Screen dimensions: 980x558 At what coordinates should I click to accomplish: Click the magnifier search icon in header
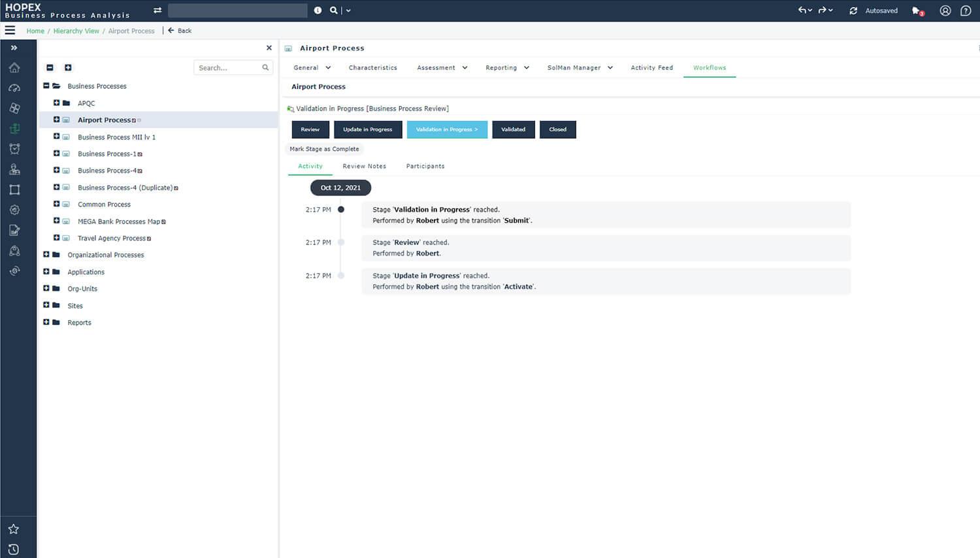pos(334,10)
